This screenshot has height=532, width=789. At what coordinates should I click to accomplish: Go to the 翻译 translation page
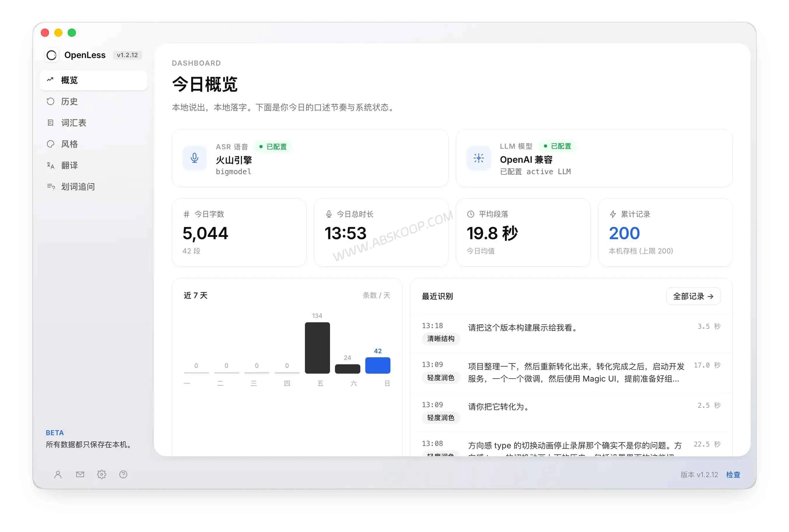click(x=93, y=165)
